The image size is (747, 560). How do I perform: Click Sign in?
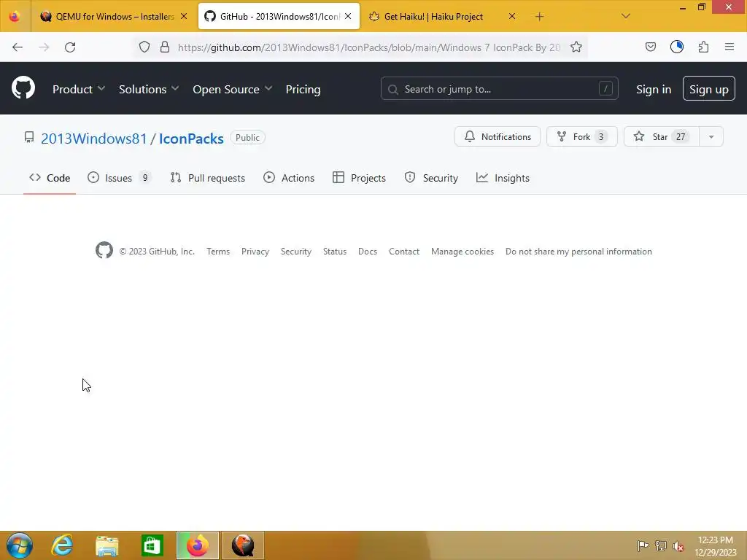(x=653, y=89)
